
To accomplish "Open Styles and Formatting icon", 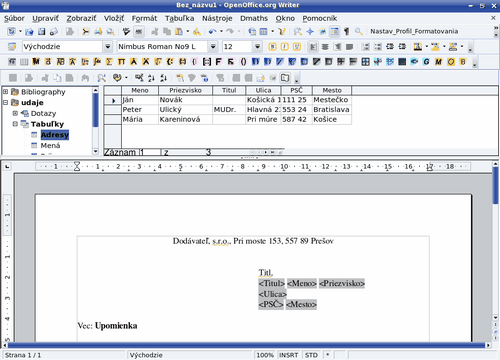I will 12,47.
